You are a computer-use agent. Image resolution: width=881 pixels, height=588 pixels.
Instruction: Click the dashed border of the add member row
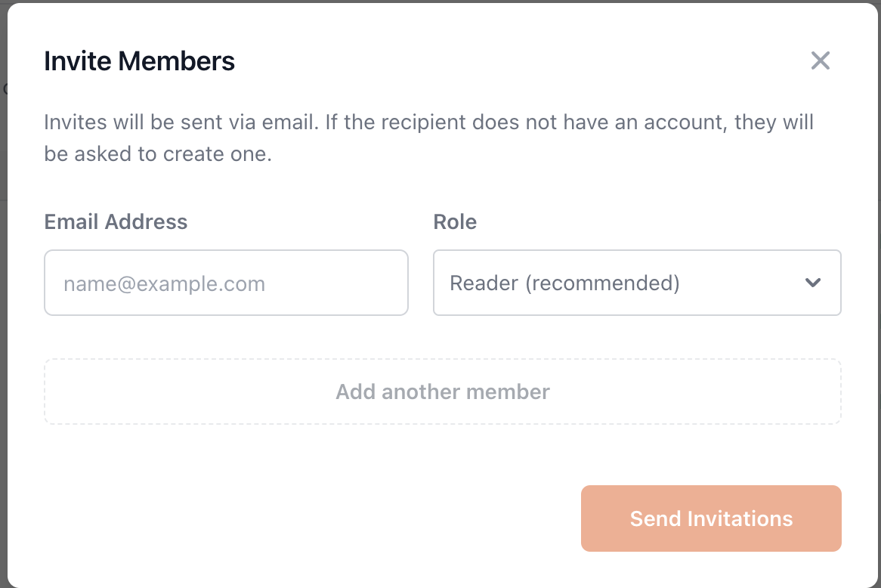442,360
